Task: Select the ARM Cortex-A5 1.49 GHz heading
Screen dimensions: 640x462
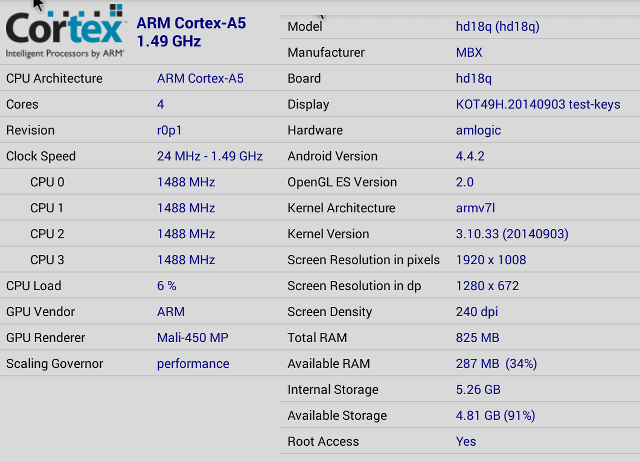Action: (191, 32)
